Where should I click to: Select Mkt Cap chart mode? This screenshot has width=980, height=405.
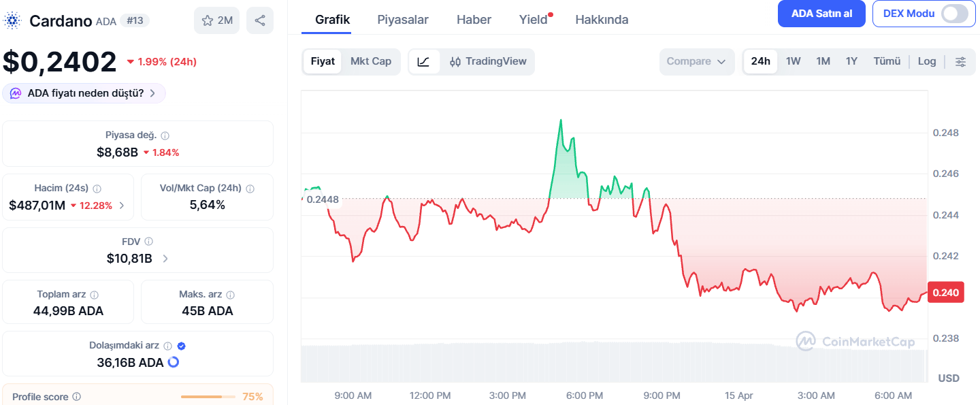click(371, 61)
